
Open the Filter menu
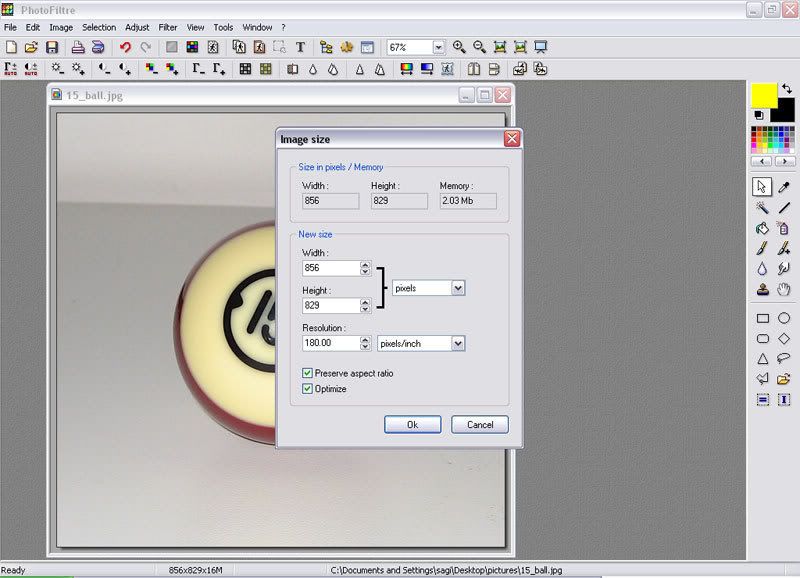[x=167, y=28]
